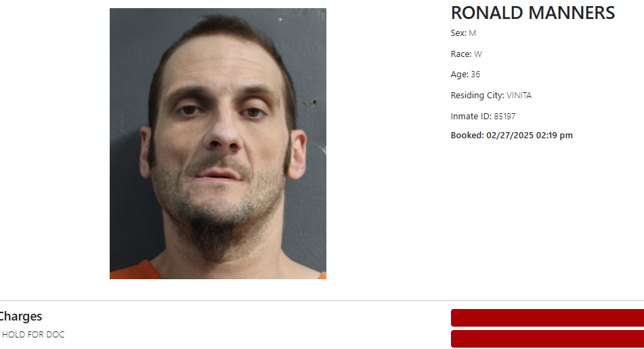The width and height of the screenshot is (644, 349).
Task: Click the race value W
Action: coord(477,54)
